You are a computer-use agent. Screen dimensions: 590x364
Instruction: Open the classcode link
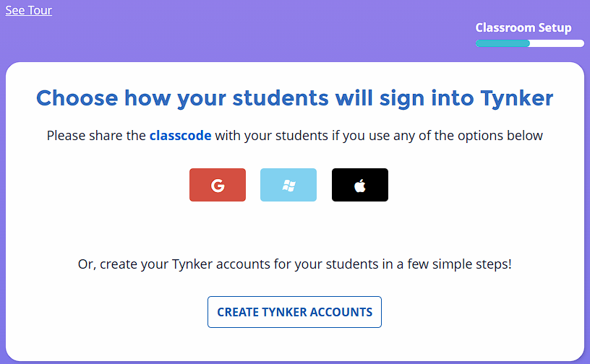[x=180, y=135]
